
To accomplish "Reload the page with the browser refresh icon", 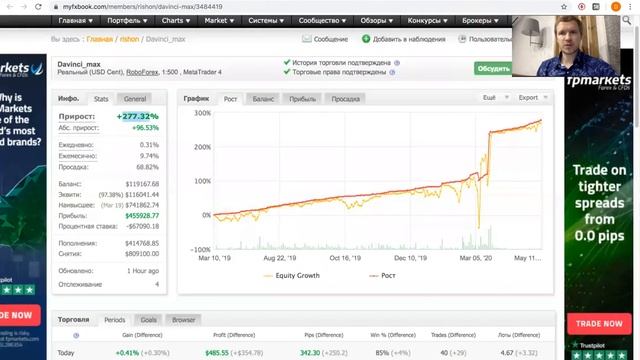I will (x=38, y=7).
